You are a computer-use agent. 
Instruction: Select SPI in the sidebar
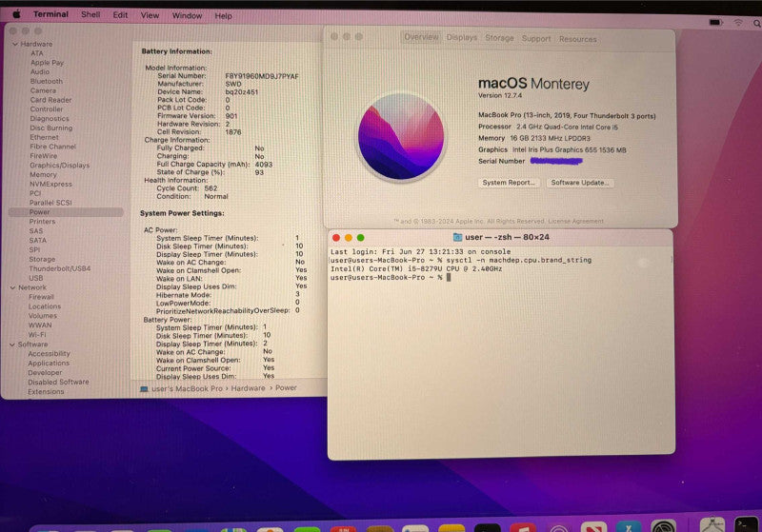[34, 250]
